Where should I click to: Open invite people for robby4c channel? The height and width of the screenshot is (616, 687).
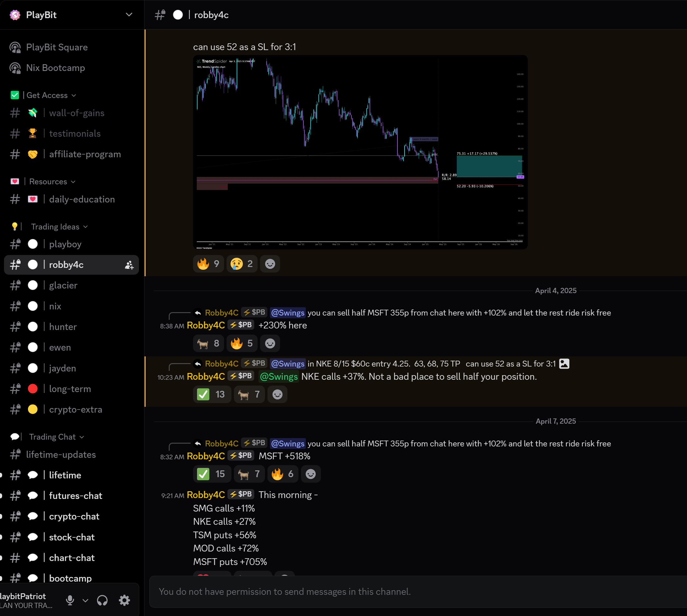click(x=129, y=265)
